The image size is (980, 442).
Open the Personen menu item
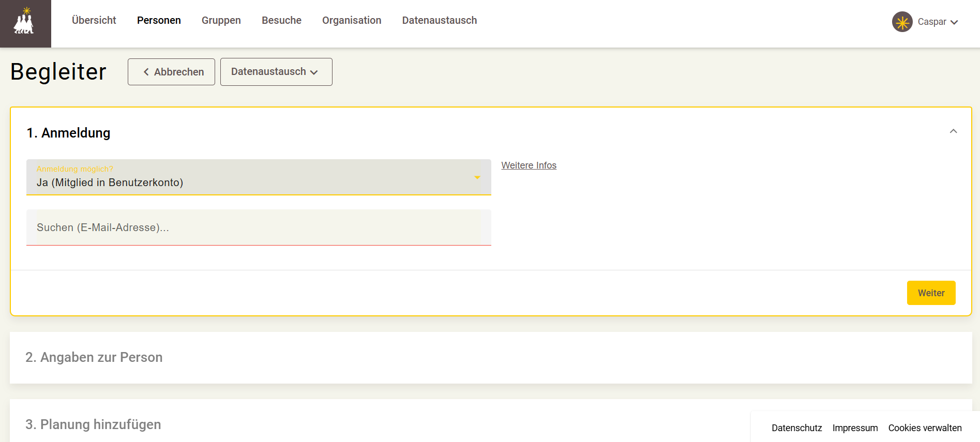coord(159,20)
